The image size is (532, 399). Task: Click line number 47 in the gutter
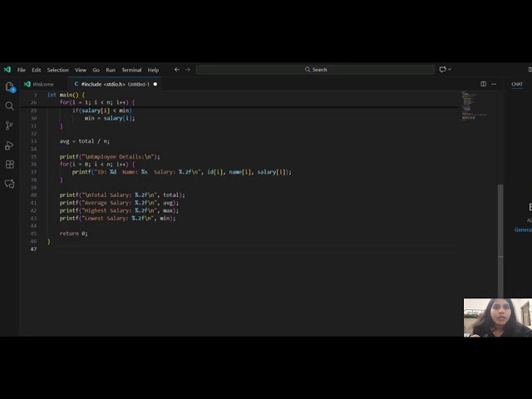(33, 249)
